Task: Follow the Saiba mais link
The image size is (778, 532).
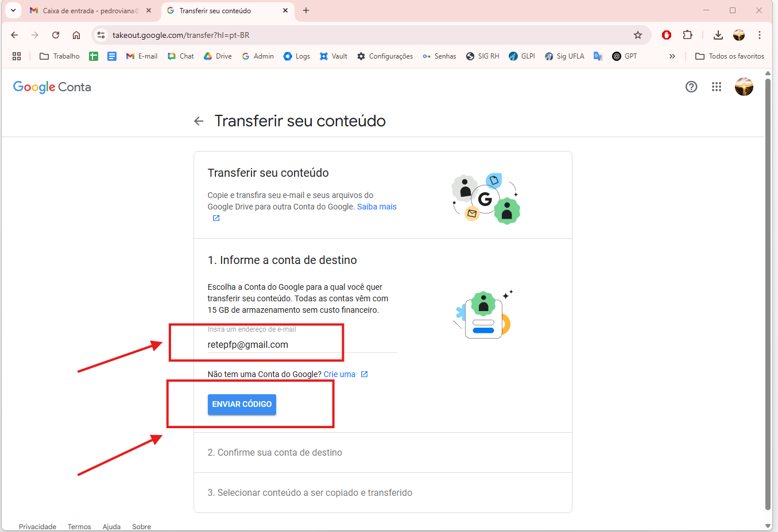Action: pyautogui.click(x=377, y=207)
